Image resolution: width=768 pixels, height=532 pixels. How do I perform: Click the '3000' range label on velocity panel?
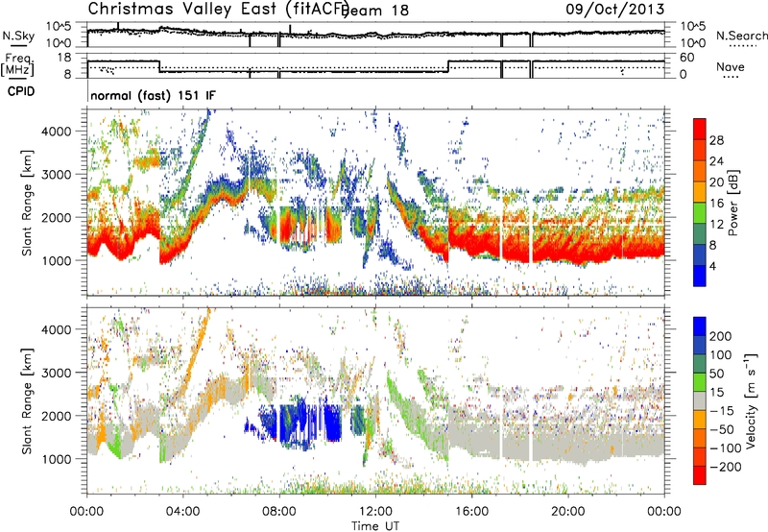57,373
